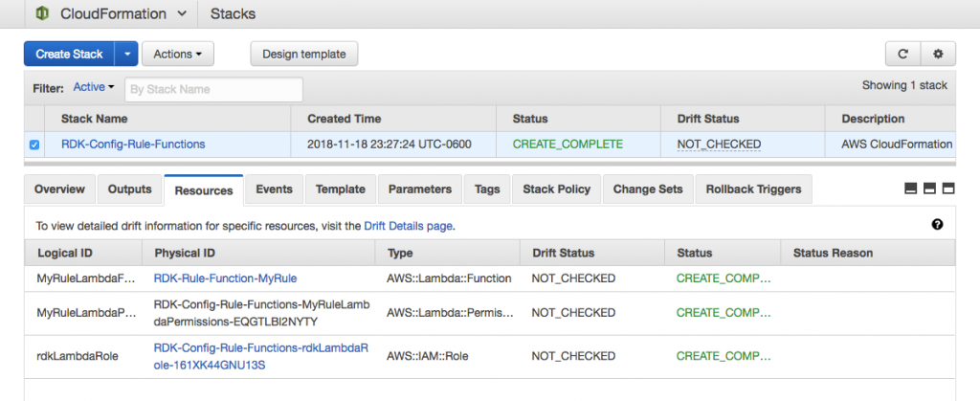
Task: Select the Resources tab
Action: (x=204, y=189)
